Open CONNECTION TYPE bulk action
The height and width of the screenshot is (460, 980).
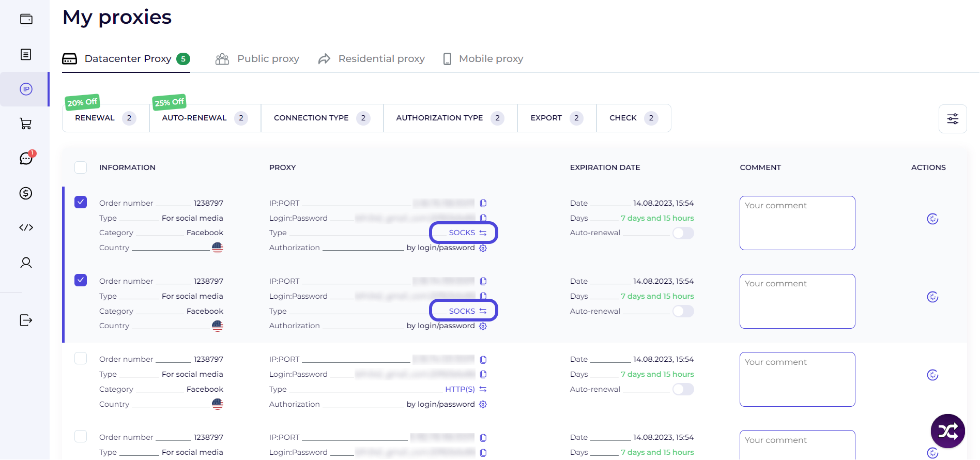coord(322,118)
